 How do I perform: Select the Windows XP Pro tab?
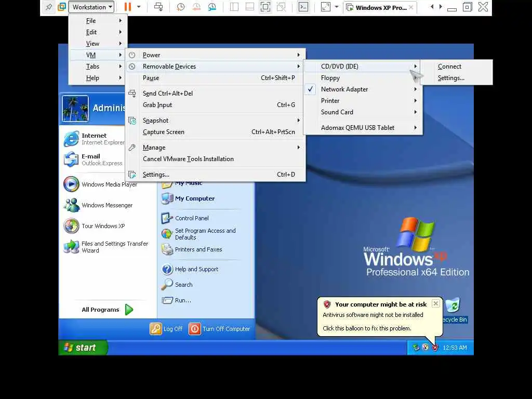(x=380, y=7)
